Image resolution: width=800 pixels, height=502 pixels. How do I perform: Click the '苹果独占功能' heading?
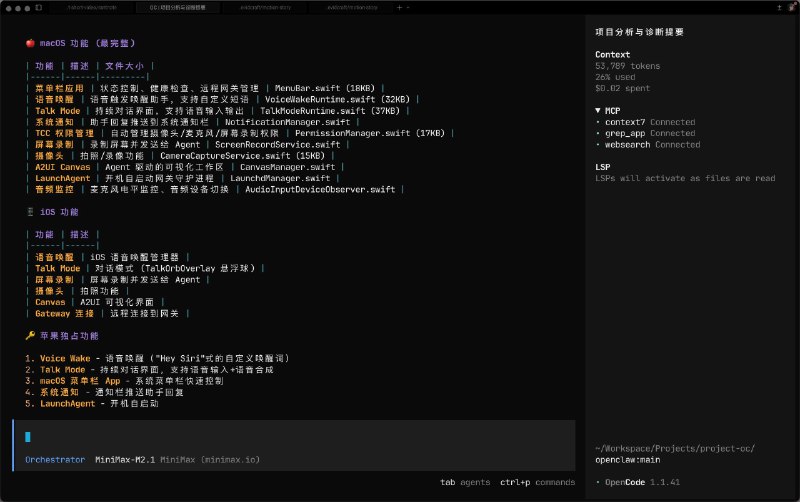(62, 336)
